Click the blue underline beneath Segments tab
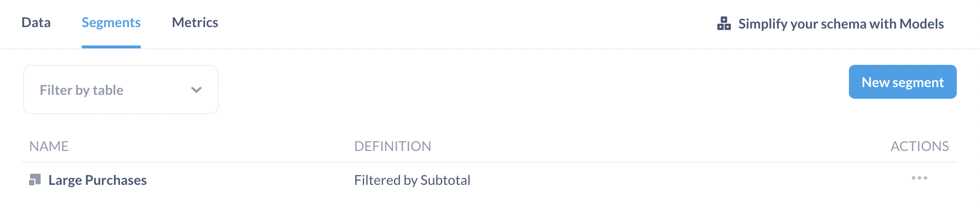The image size is (980, 210). click(111, 46)
